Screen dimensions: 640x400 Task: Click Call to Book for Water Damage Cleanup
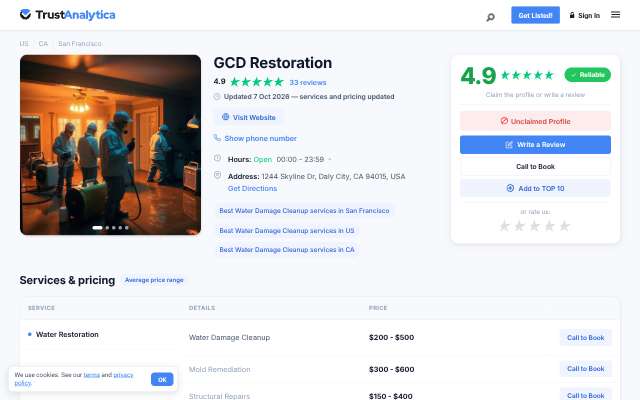coord(585,338)
